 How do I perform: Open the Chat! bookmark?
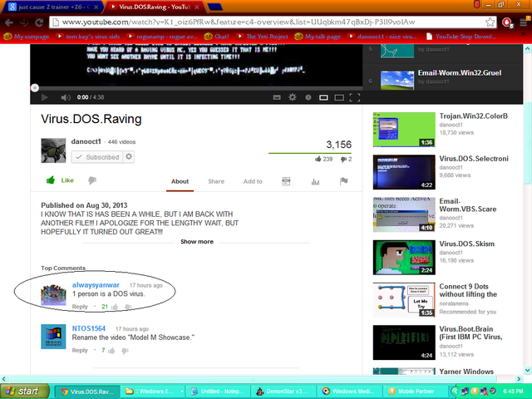217,37
